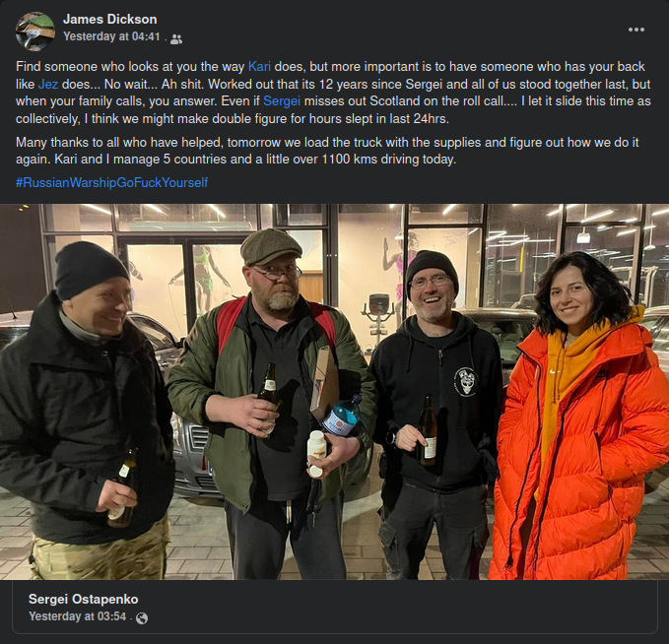
Task: Click the globe public icon beside 03:54
Action: [x=142, y=618]
